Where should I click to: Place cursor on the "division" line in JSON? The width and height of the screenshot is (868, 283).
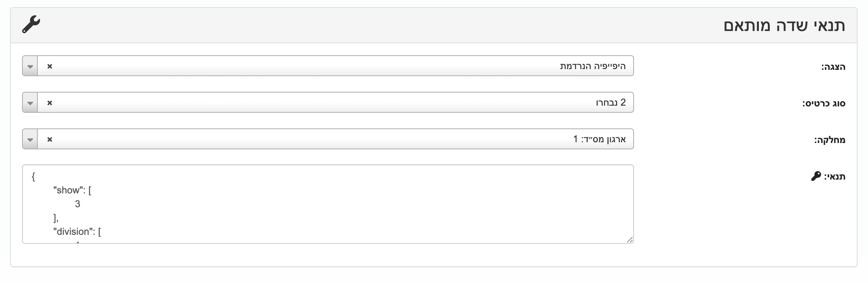tap(77, 232)
